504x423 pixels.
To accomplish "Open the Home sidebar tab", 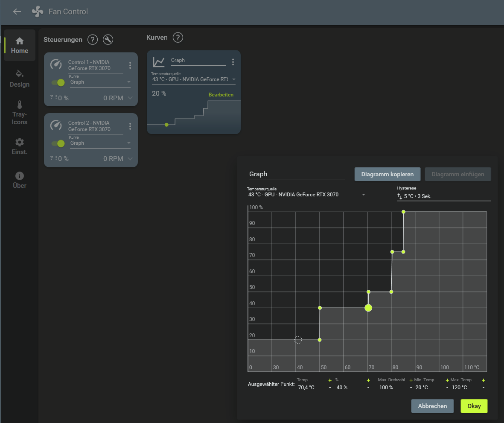I will point(20,45).
